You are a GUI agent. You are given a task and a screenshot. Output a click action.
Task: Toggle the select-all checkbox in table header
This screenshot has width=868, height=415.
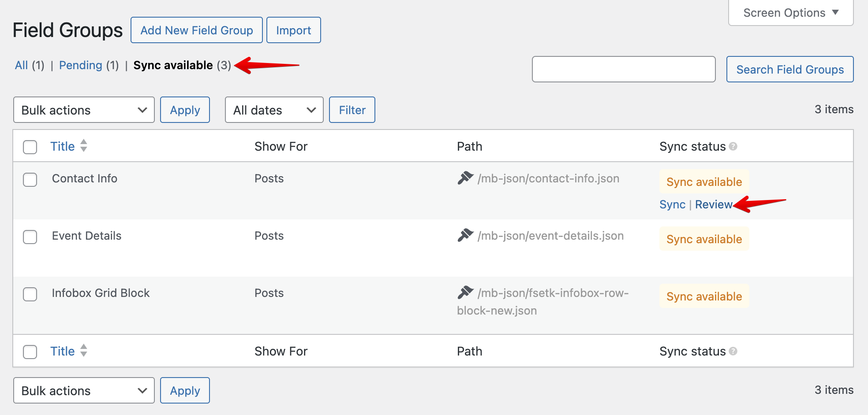pyautogui.click(x=30, y=147)
